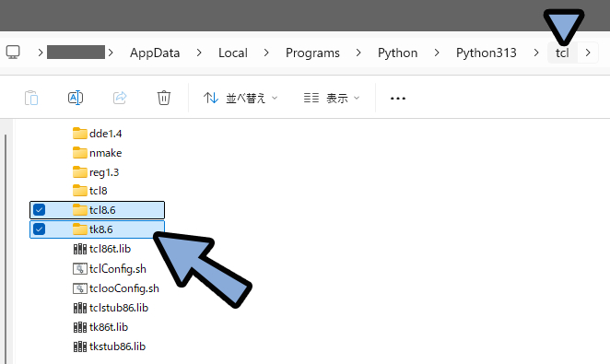Expand the chevron after Programs
This screenshot has width=610, height=364.
coord(358,53)
